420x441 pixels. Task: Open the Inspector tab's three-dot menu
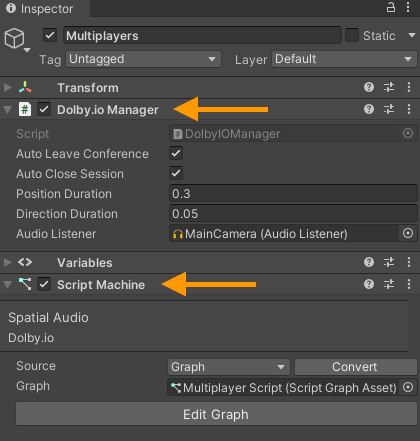[408, 7]
